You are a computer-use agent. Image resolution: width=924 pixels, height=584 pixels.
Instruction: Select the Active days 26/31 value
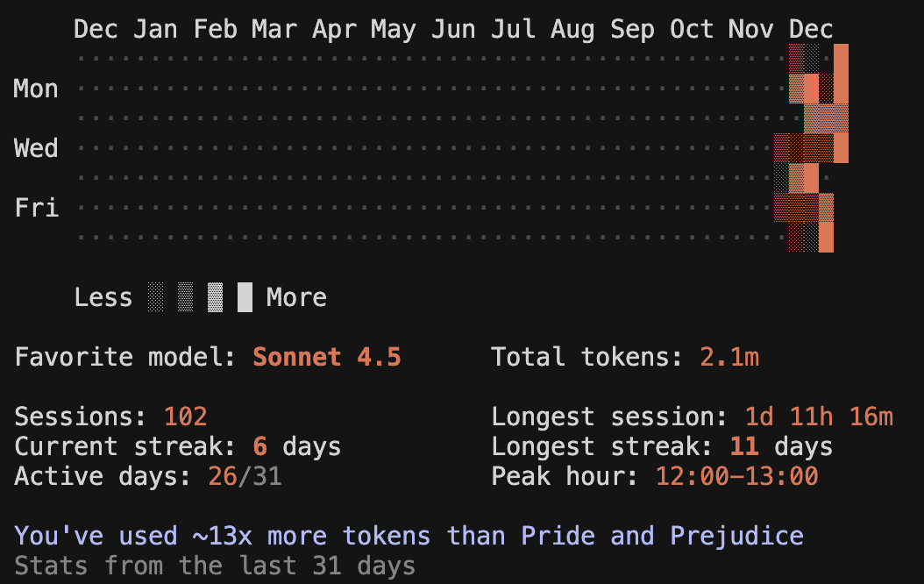[245, 476]
